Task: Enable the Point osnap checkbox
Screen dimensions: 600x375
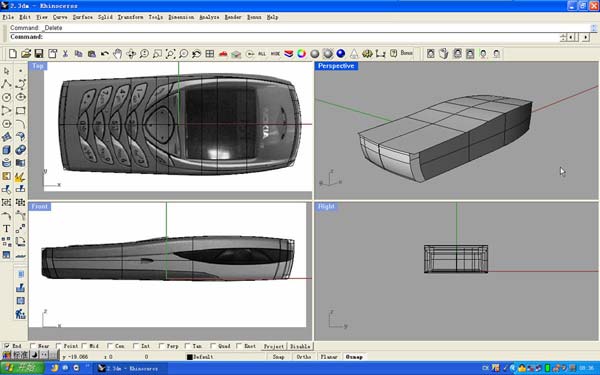Action: click(59, 346)
